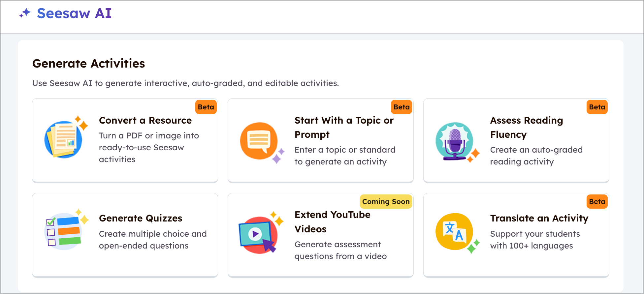The image size is (644, 294).
Task: Click the Beta badge on Convert a Resource
Action: [206, 107]
